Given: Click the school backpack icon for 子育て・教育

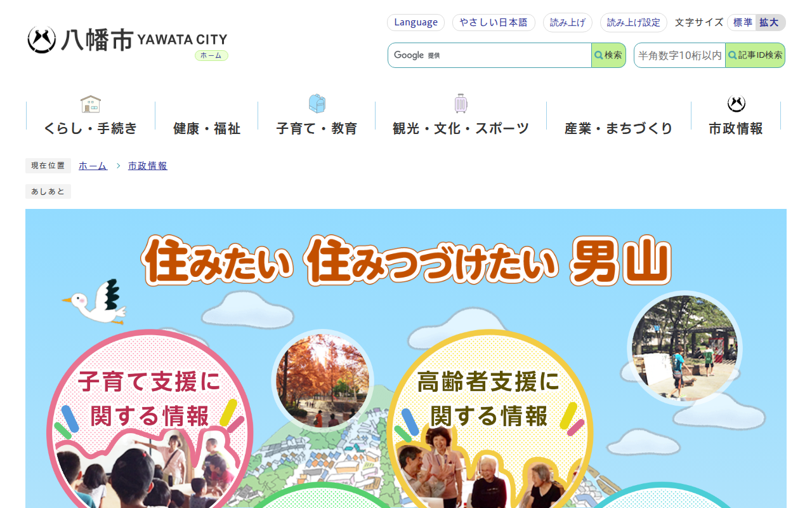Looking at the screenshot, I should (317, 104).
